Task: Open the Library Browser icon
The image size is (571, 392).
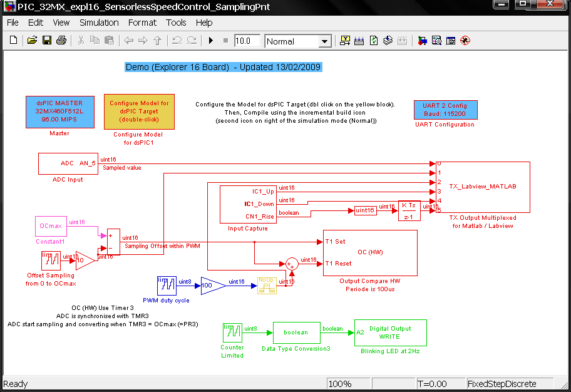Action: pyautogui.click(x=422, y=41)
